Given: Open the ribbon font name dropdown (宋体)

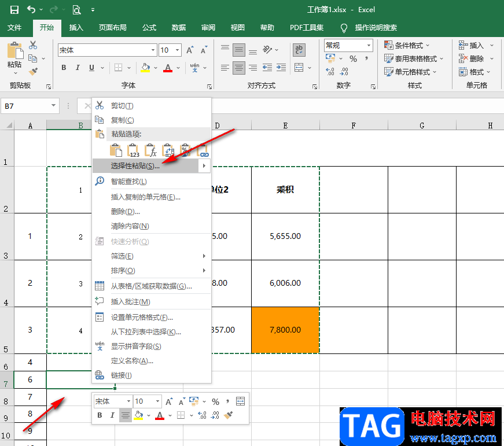Looking at the screenshot, I should pos(153,50).
